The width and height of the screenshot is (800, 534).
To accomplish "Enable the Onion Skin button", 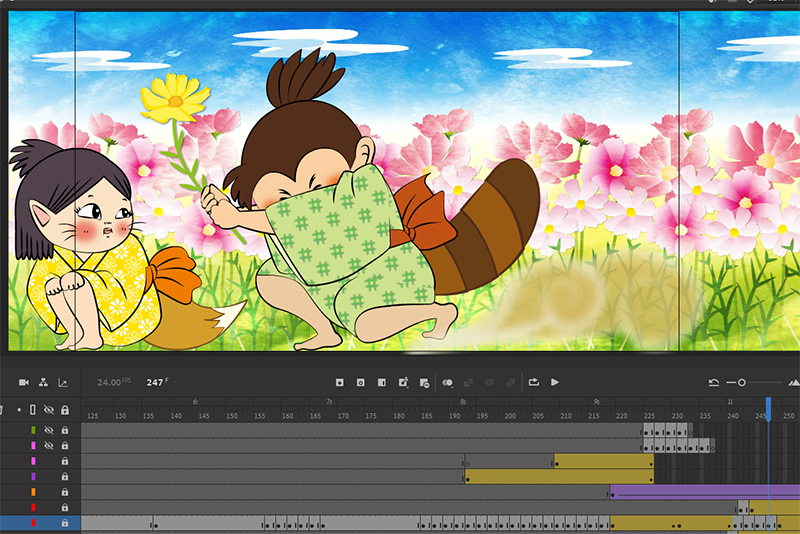I will point(447,382).
